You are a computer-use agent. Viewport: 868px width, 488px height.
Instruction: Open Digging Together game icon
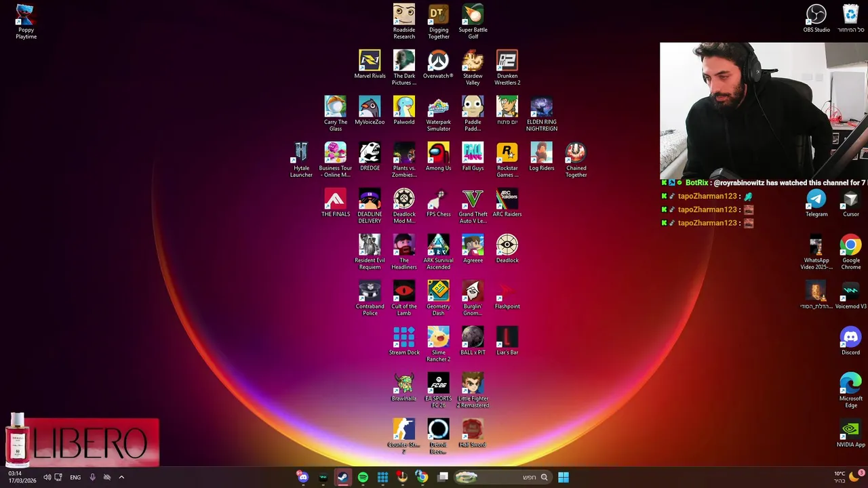[439, 22]
